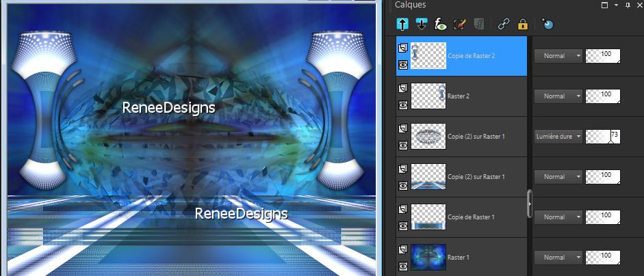The width and height of the screenshot is (644, 276).
Task: Toggle layer effects visibility (fx eye icon)
Action: click(441, 25)
